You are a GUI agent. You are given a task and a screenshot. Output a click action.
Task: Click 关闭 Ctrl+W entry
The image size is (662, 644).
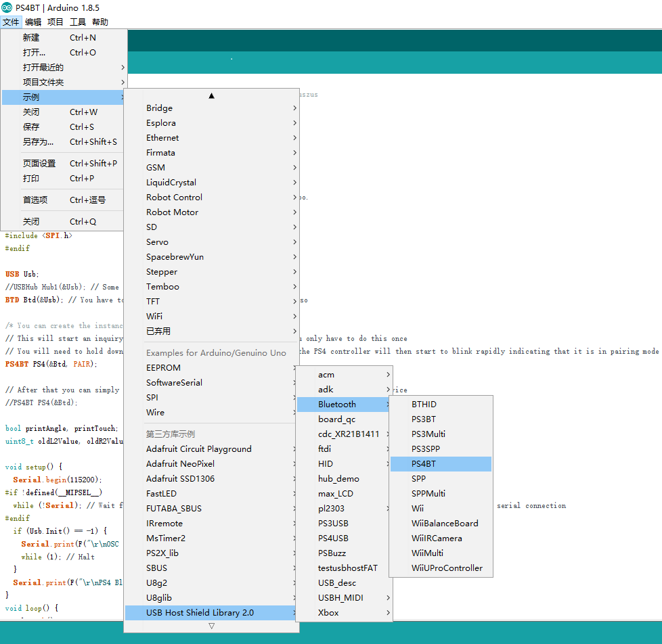[64, 112]
